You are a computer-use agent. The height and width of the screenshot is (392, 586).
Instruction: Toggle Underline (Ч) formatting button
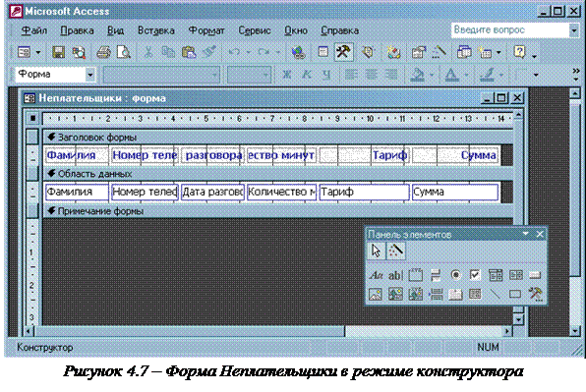click(327, 75)
